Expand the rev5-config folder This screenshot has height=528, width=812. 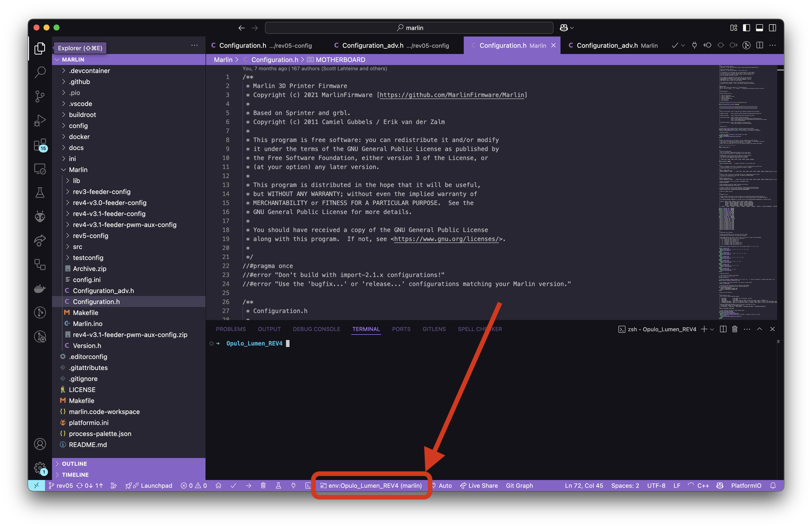click(128, 236)
